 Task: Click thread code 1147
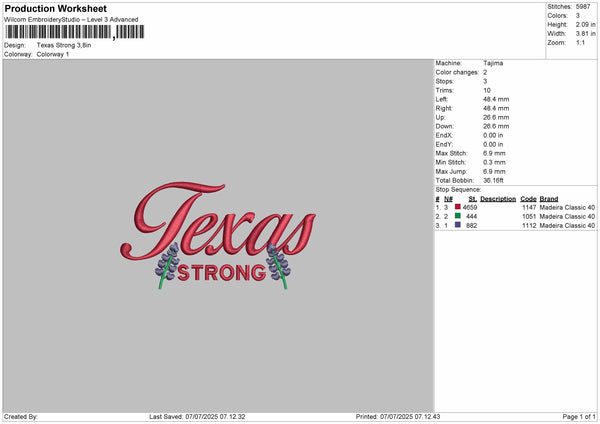coord(529,207)
